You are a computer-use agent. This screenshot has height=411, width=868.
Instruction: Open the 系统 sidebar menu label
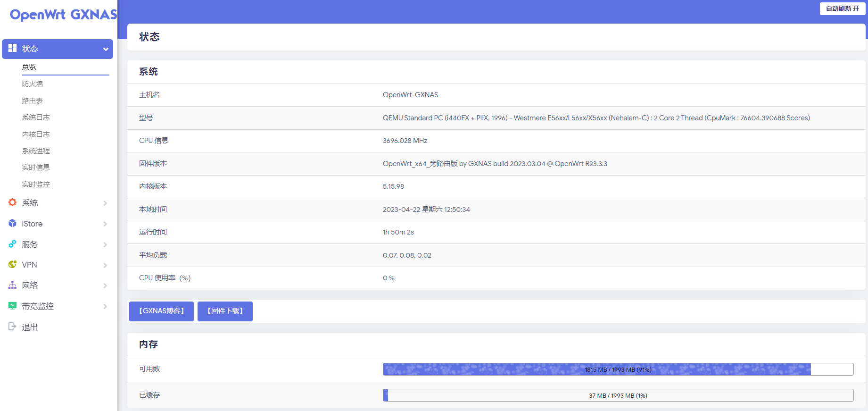coord(30,202)
